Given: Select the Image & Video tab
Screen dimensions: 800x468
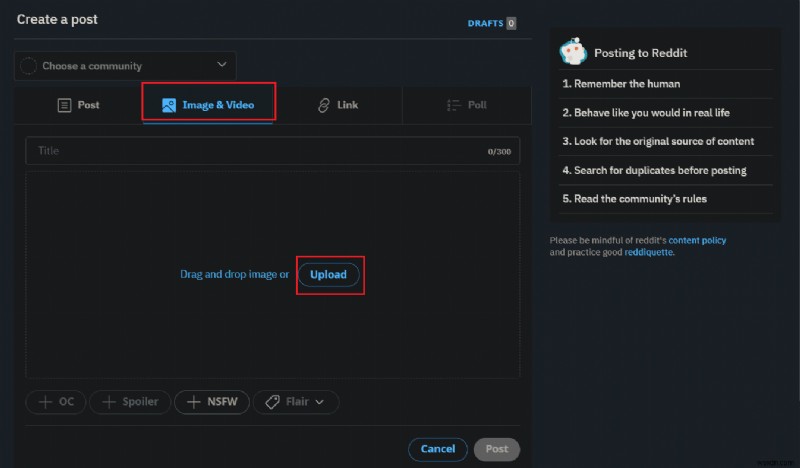Looking at the screenshot, I should 208,105.
